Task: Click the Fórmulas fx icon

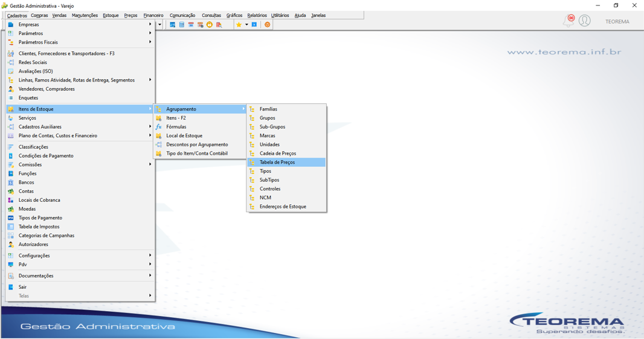Action: (158, 127)
